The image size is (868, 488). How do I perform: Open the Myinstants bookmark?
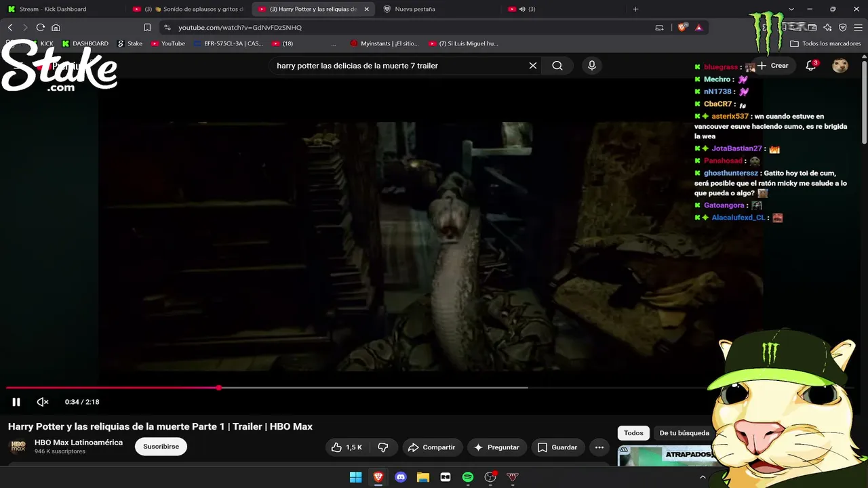point(385,43)
